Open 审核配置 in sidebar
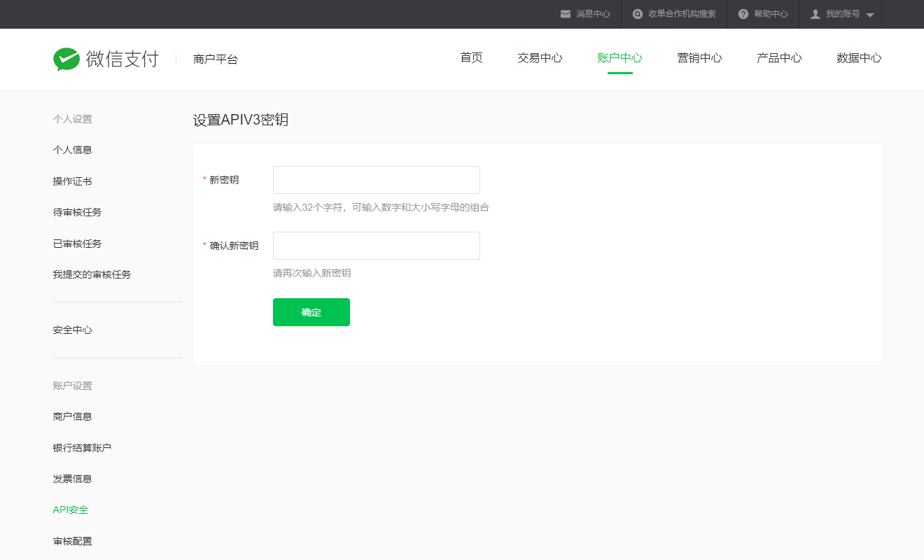The width and height of the screenshot is (924, 560). [72, 541]
